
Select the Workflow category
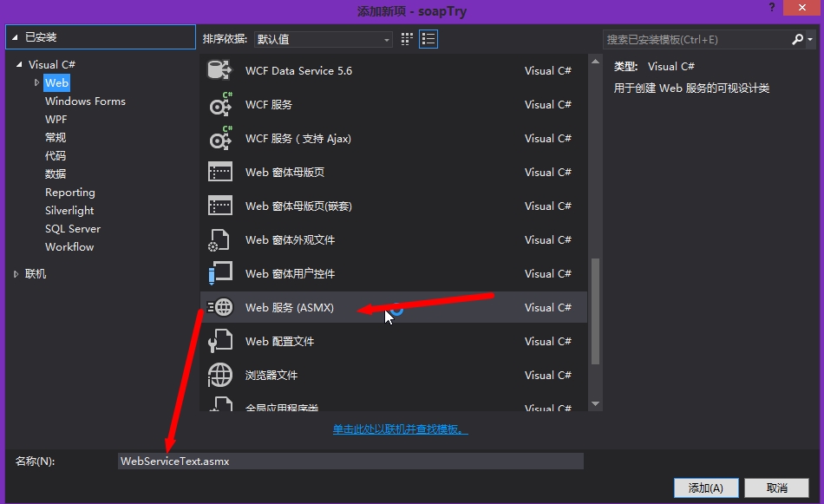[x=69, y=247]
